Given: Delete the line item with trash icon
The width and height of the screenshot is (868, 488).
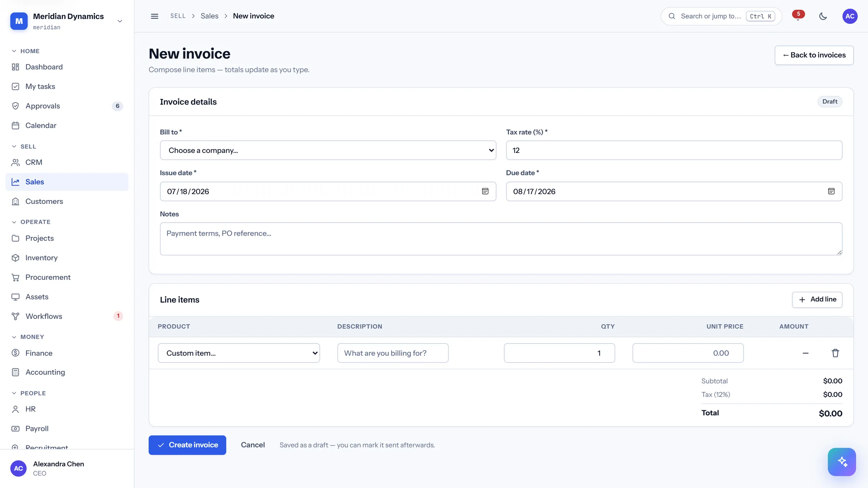Looking at the screenshot, I should click(x=835, y=353).
